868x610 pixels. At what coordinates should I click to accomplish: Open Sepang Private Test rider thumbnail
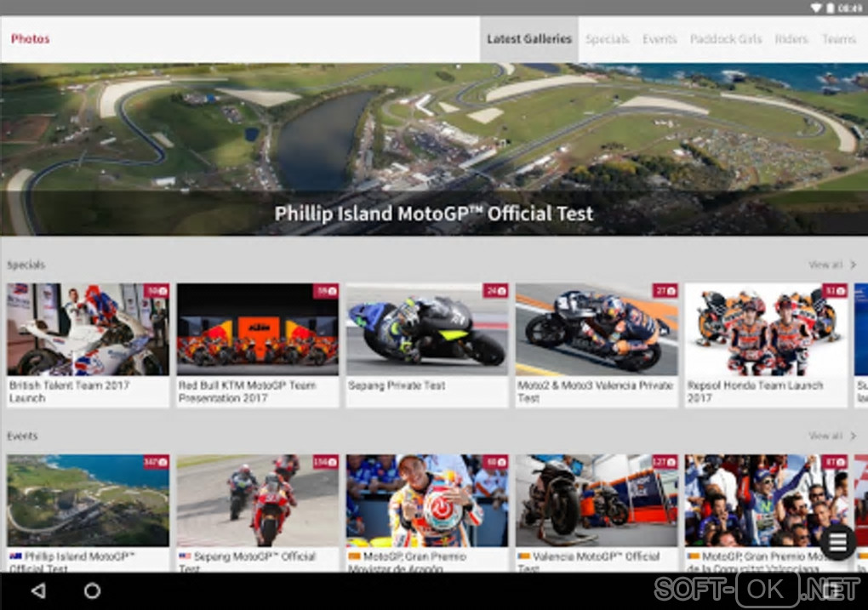tap(427, 329)
